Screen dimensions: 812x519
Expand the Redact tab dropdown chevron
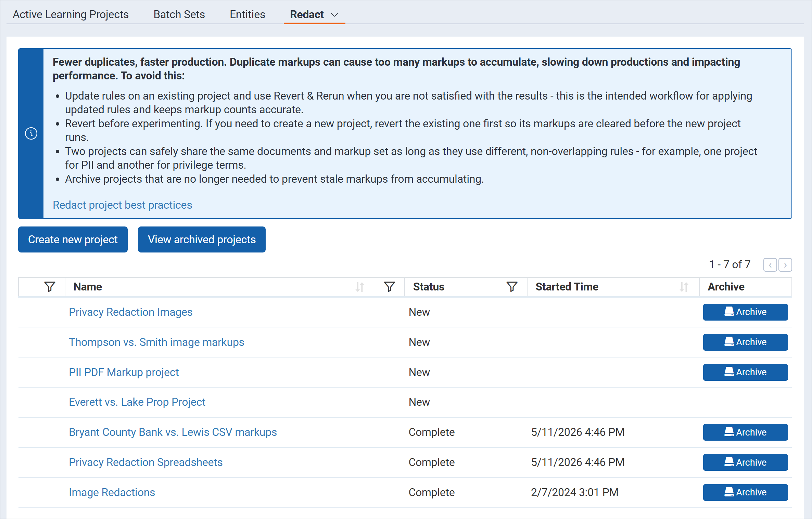tap(334, 15)
